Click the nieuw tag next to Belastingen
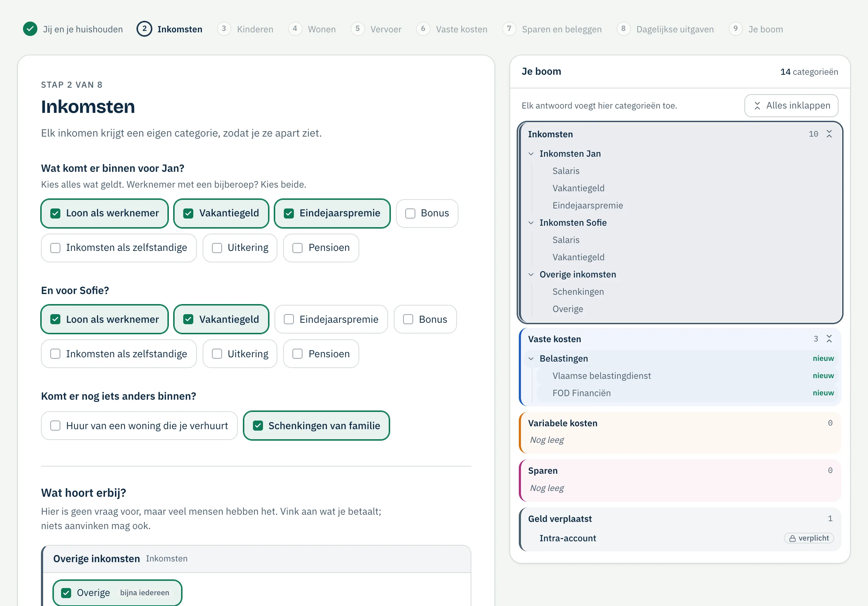The width and height of the screenshot is (868, 606). tap(823, 358)
